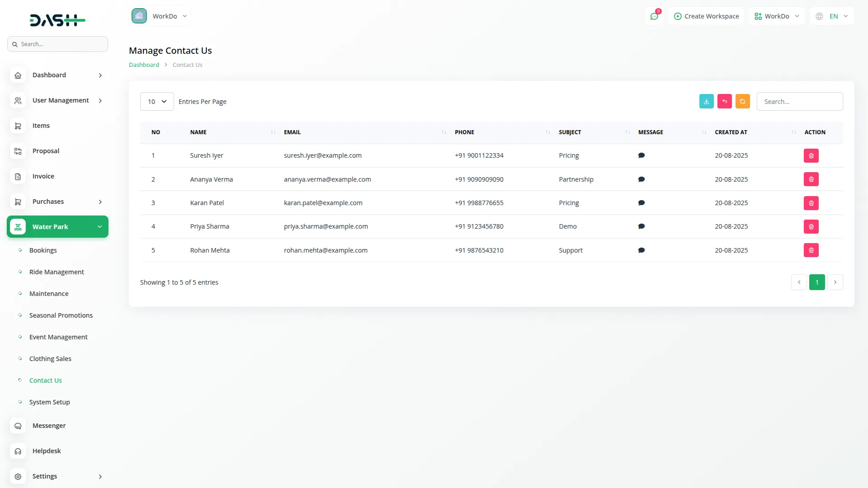Screen dimensions: 868x488
Task: Go to Ride Management in sidebar
Action: click(57, 272)
